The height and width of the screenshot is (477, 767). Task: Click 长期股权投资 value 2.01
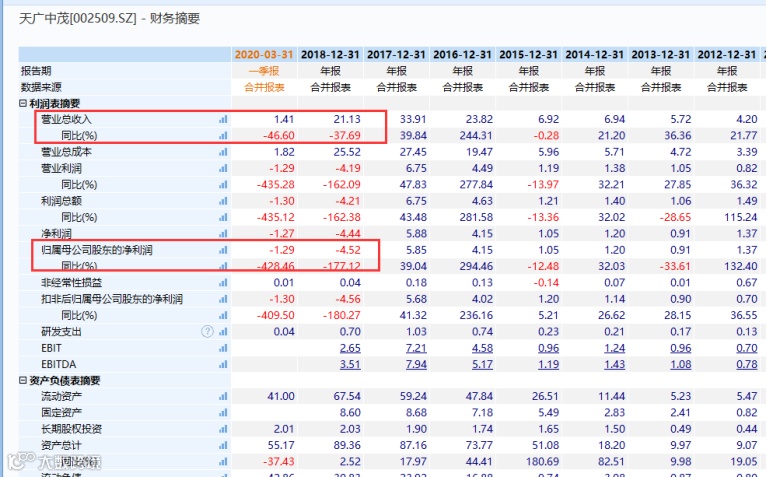284,429
